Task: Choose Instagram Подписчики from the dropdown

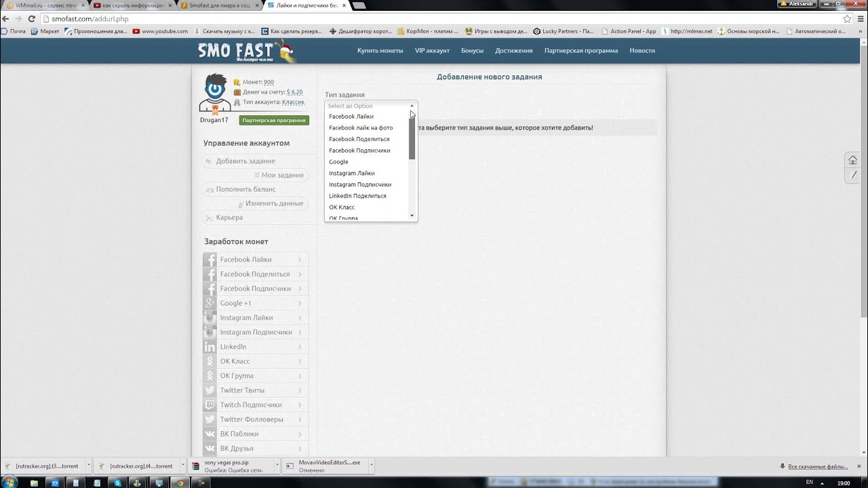Action: tap(359, 184)
